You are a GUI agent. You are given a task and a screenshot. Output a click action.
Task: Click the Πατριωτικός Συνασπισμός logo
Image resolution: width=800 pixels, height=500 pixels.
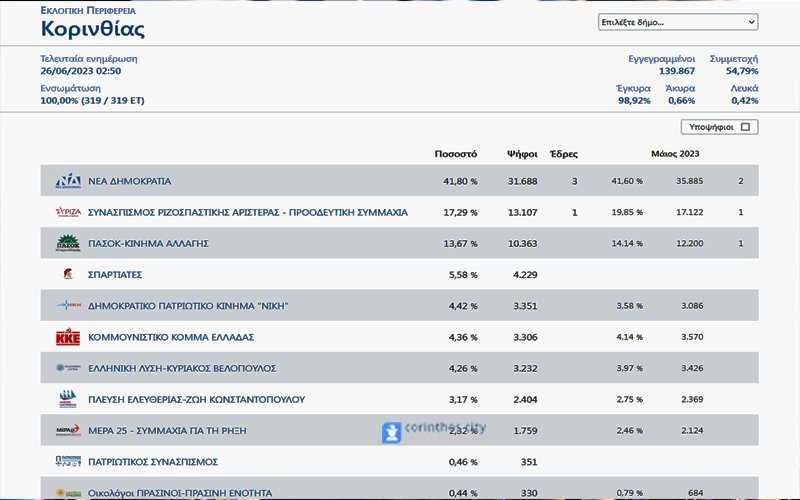pos(68,461)
